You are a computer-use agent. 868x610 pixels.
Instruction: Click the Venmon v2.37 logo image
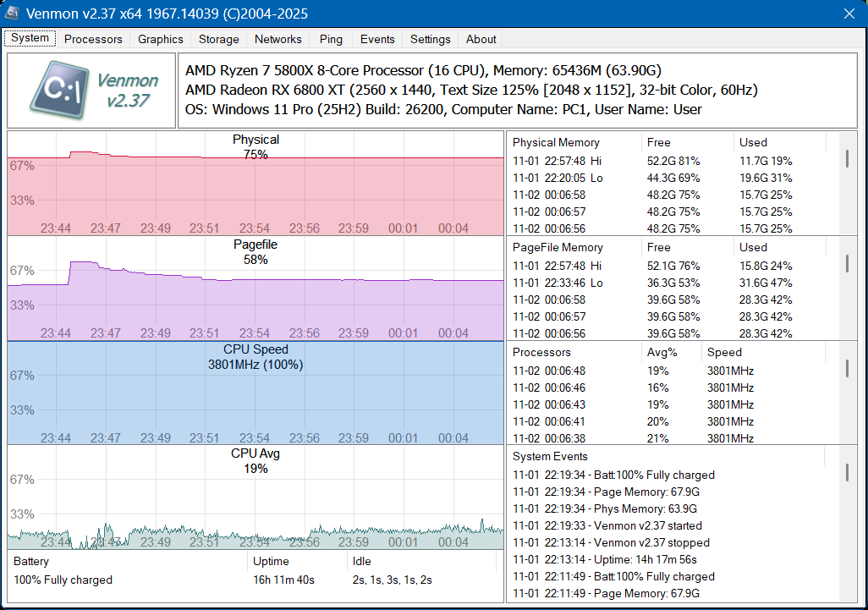[89, 87]
